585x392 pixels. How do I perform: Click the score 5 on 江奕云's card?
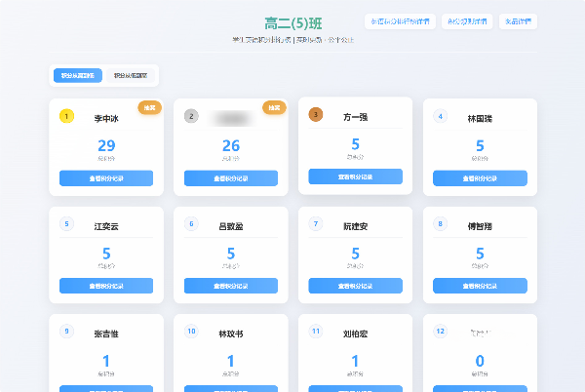tap(106, 254)
